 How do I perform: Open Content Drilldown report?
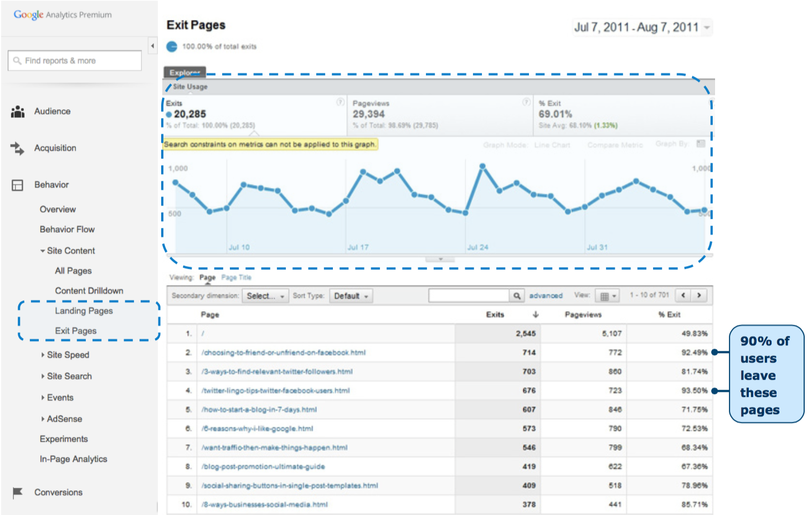89,291
